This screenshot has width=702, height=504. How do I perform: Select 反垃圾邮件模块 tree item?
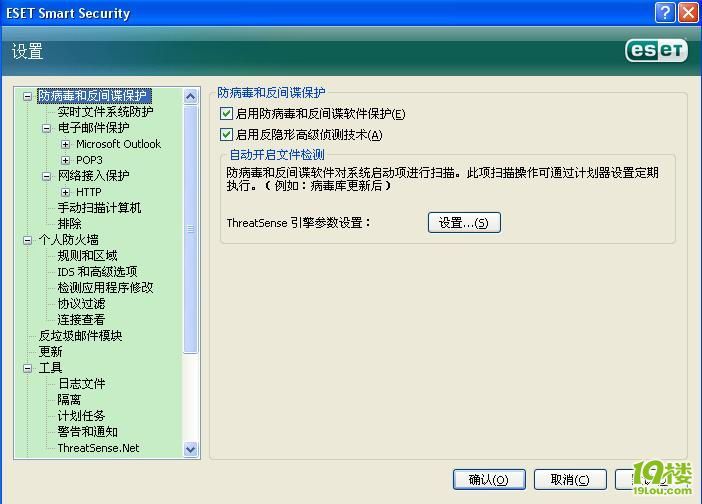(x=80, y=336)
